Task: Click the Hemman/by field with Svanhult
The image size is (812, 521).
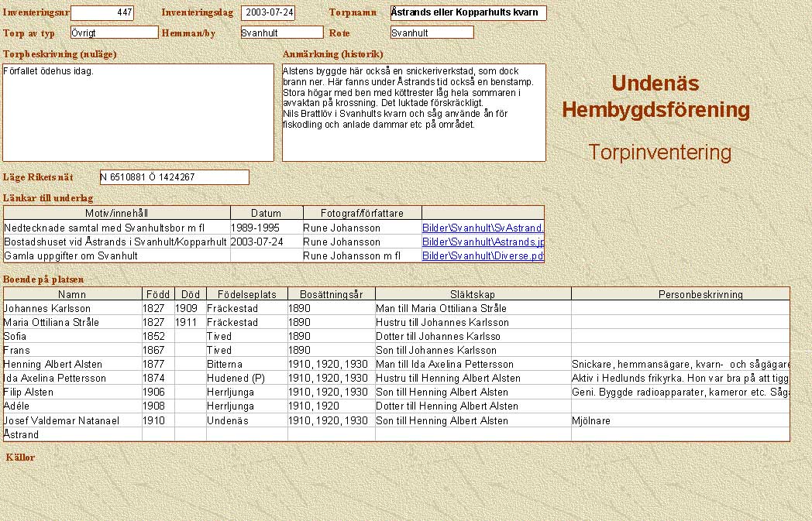Action: pos(281,33)
